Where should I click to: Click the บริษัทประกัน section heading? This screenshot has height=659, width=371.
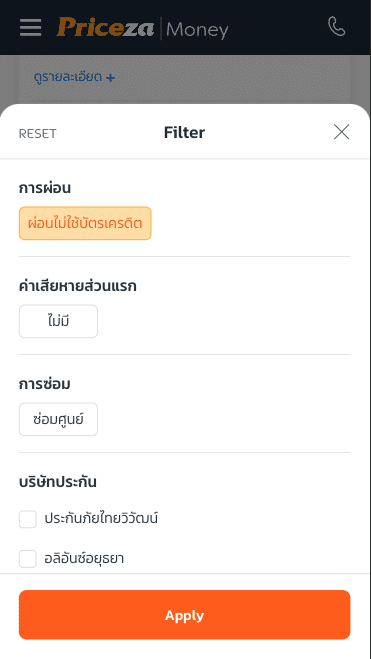coord(58,482)
